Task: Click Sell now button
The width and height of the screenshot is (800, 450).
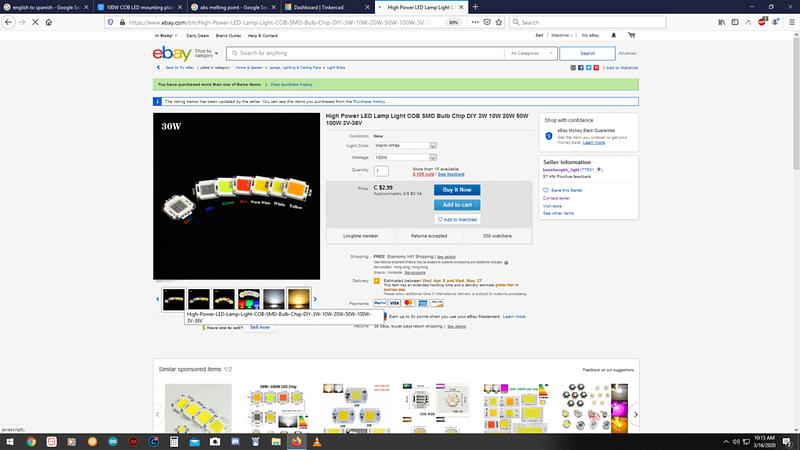Action: pyautogui.click(x=260, y=327)
